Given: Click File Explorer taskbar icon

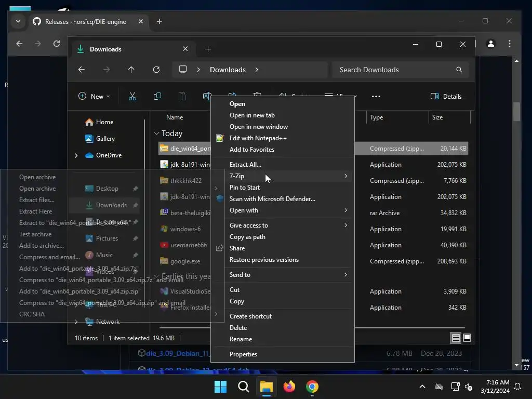Looking at the screenshot, I should pyautogui.click(x=267, y=387).
